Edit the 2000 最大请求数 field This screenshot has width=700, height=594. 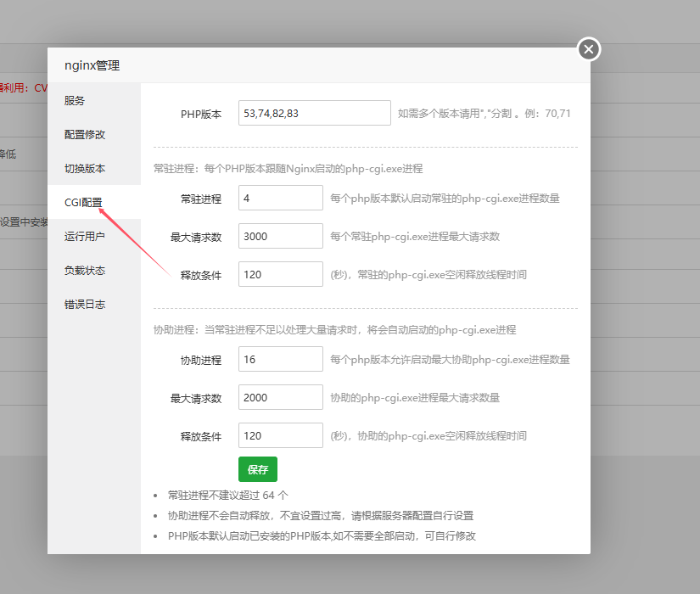point(281,397)
